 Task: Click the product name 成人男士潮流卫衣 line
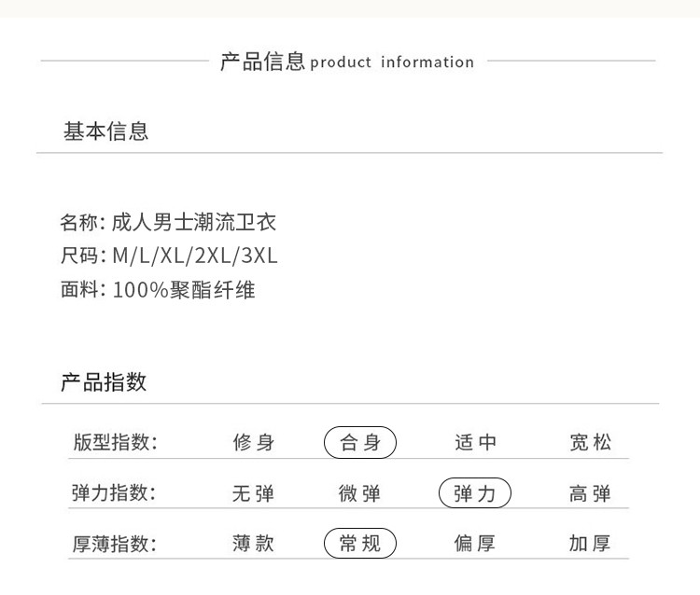(x=169, y=223)
